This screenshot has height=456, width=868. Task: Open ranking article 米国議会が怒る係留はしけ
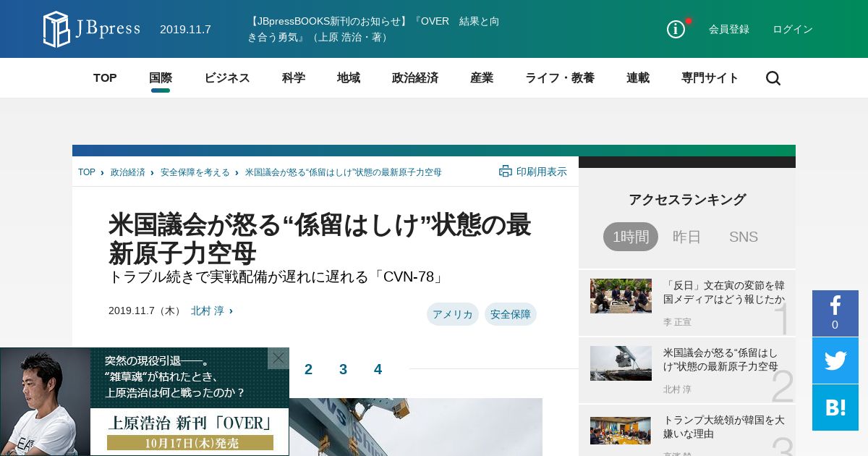tap(720, 359)
